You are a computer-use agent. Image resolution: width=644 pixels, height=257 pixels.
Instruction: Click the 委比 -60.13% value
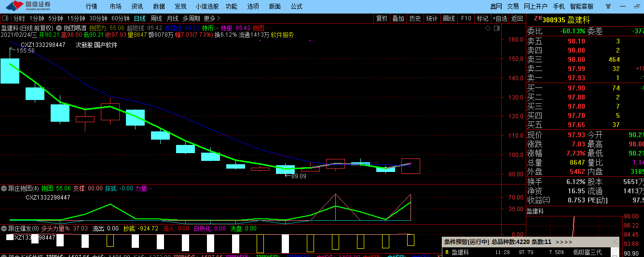pyautogui.click(x=573, y=31)
